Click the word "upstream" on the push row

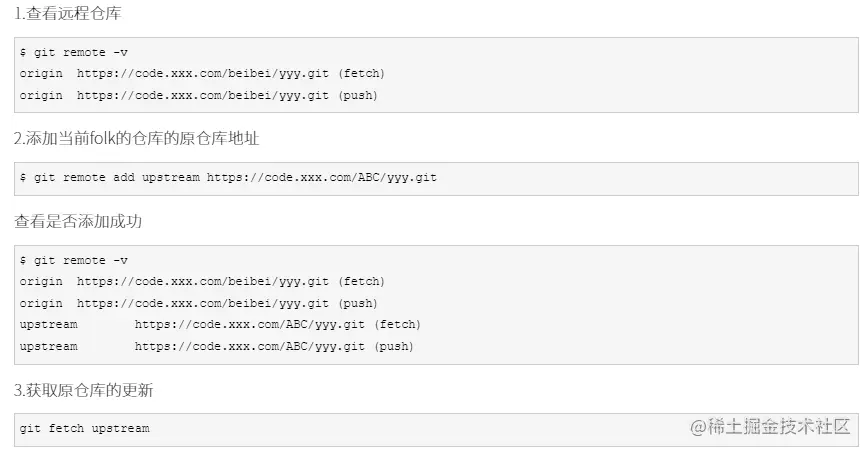pyautogui.click(x=48, y=347)
